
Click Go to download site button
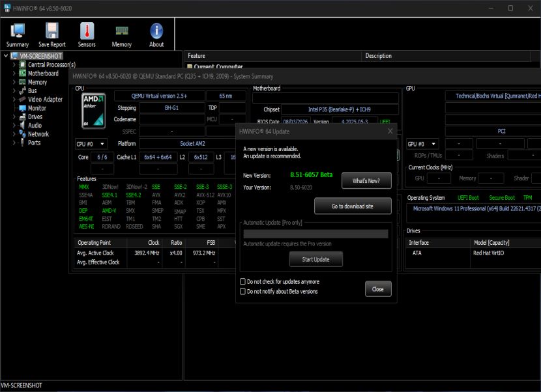(x=353, y=206)
